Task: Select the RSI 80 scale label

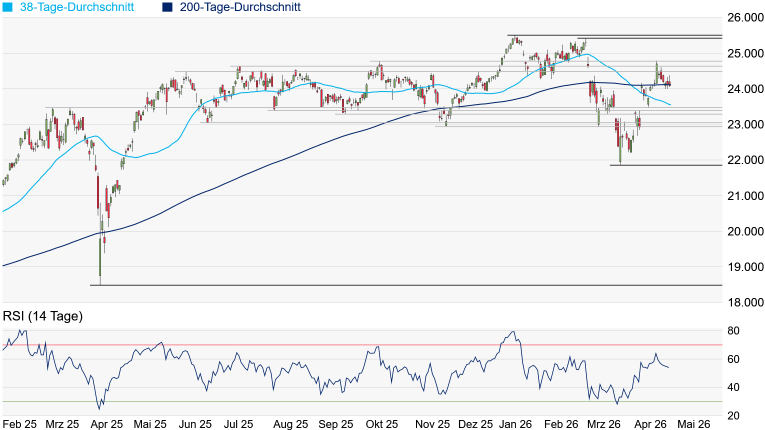Action: (734, 331)
